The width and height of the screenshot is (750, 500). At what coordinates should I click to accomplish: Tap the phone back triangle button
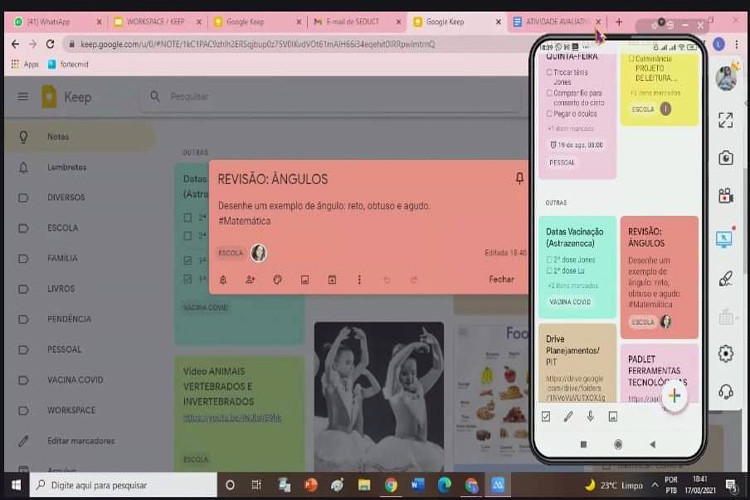[x=652, y=444]
